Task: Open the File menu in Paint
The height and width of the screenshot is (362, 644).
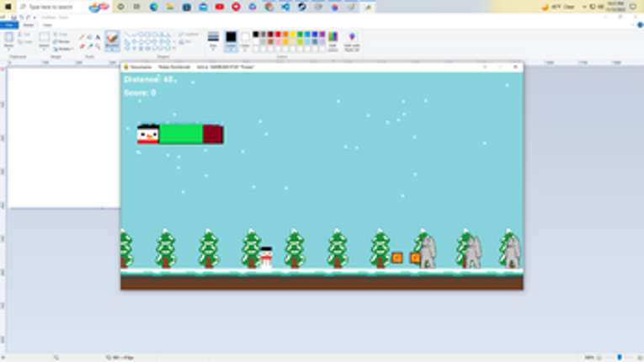Action: 9,25
